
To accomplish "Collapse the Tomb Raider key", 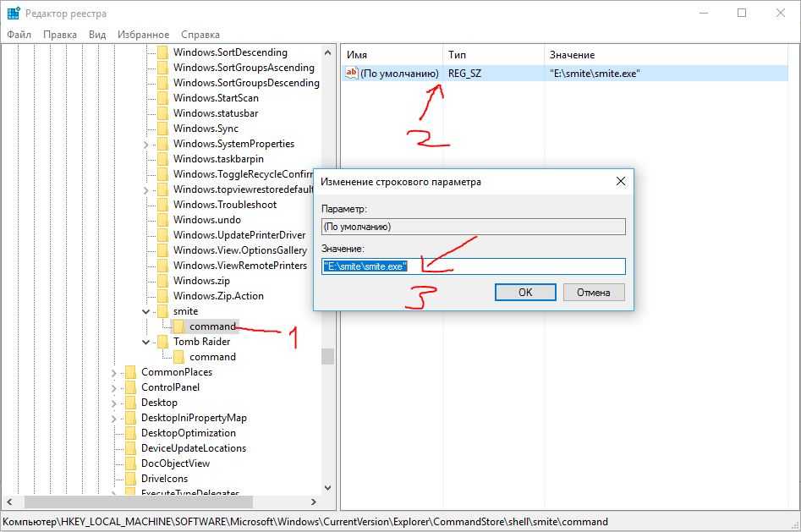I will click(146, 342).
